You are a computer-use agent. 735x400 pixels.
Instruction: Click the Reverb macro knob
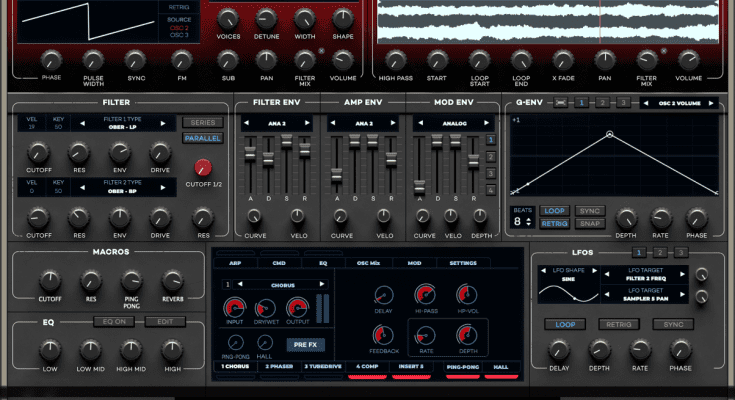click(173, 280)
